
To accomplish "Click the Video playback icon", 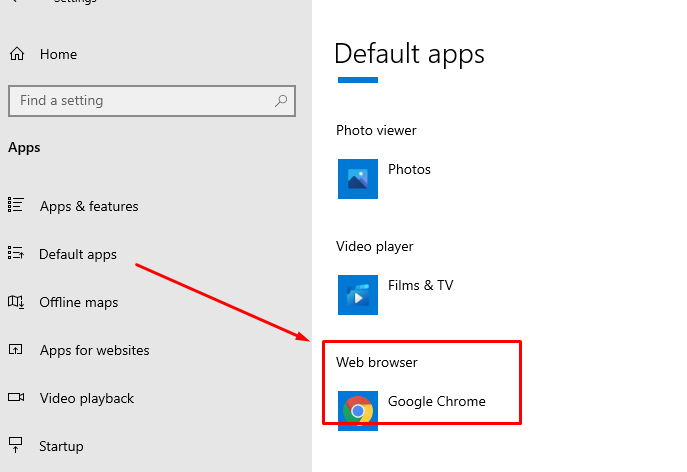I will pos(16,398).
